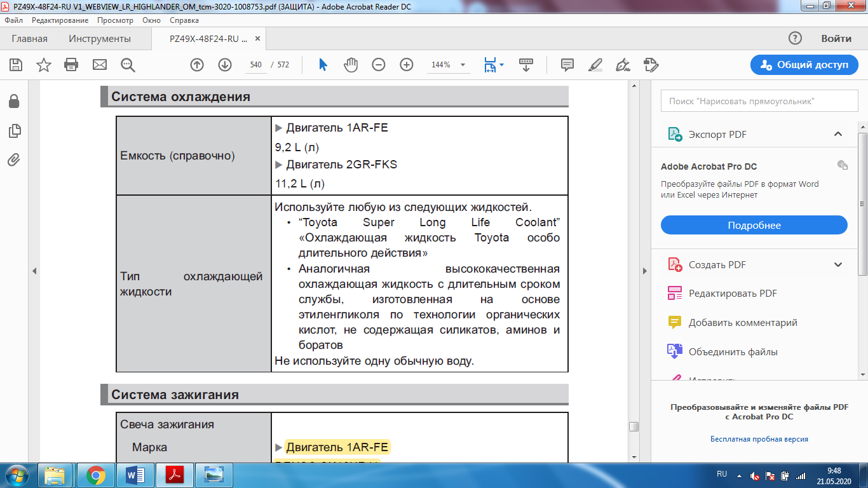Click the Система охлаждения heading
868x488 pixels.
pos(180,97)
